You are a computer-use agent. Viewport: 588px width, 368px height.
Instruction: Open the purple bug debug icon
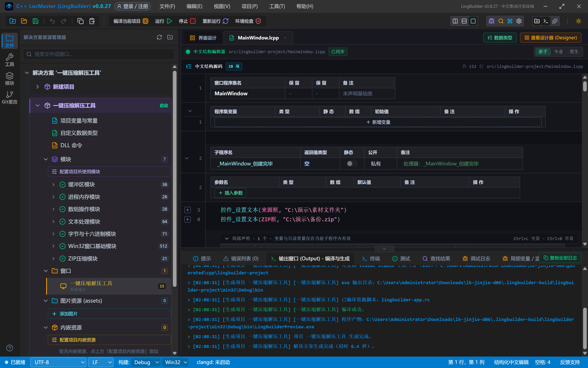point(491,21)
